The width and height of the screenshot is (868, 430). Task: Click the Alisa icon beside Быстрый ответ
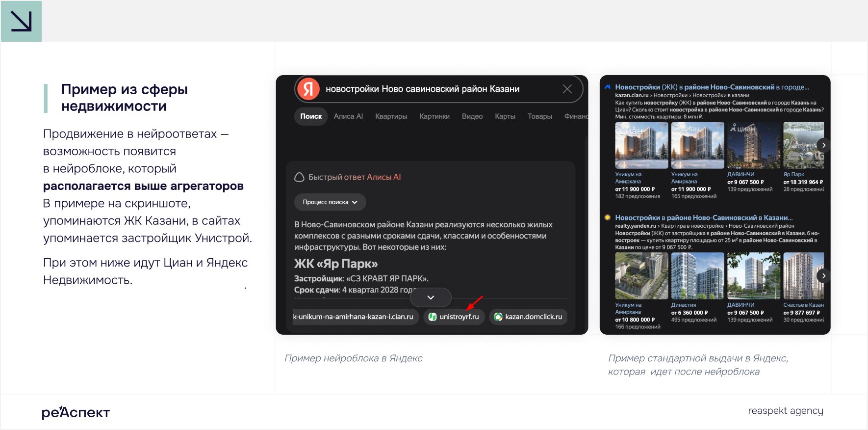pos(299,177)
